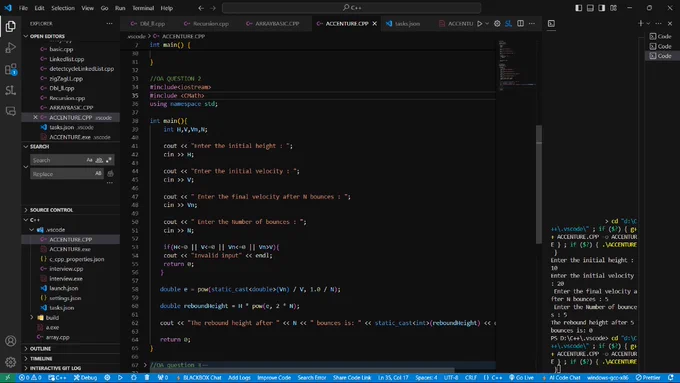Image resolution: width=680 pixels, height=383 pixels.
Task: Open the SL view in the activity bar
Action: click(10, 90)
